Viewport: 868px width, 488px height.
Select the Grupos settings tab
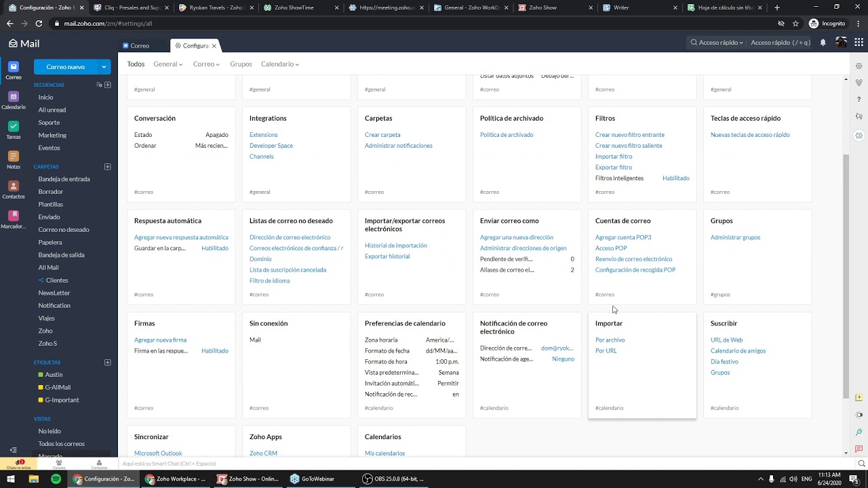point(241,64)
